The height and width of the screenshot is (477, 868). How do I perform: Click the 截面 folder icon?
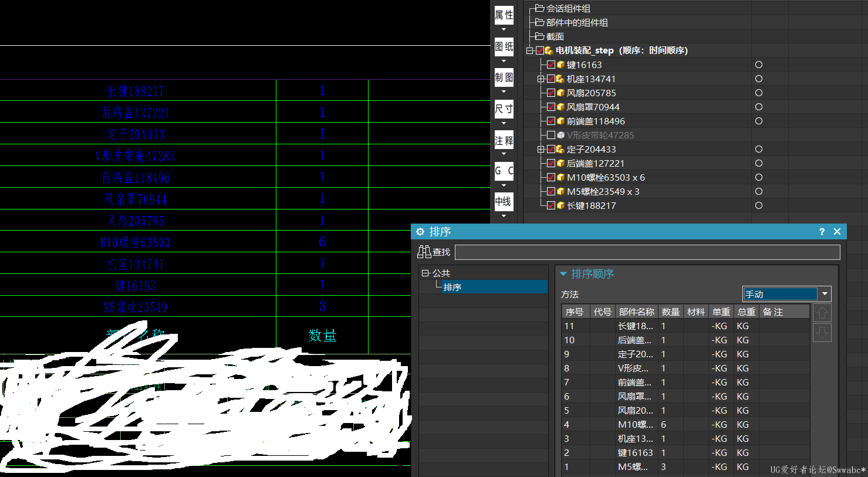point(539,36)
